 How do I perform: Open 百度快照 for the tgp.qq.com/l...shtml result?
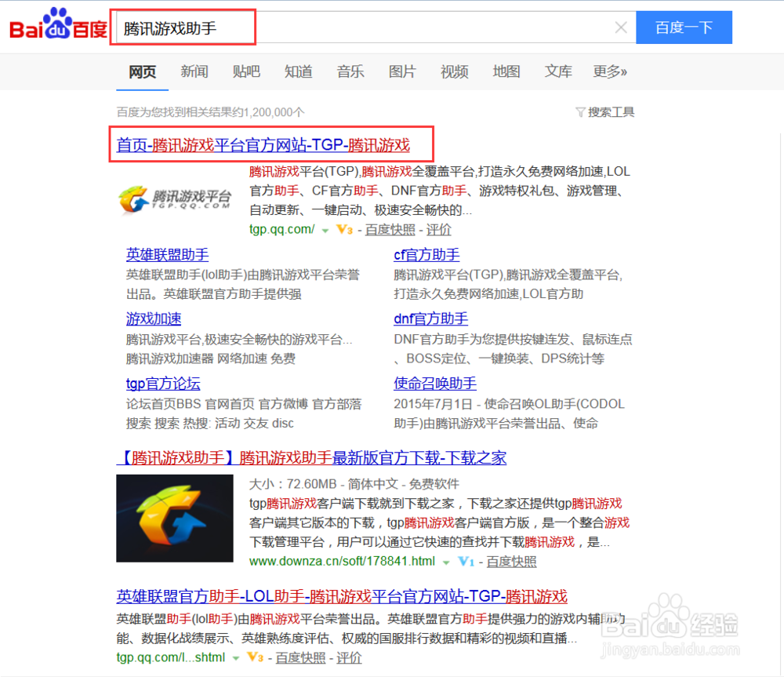(300, 657)
